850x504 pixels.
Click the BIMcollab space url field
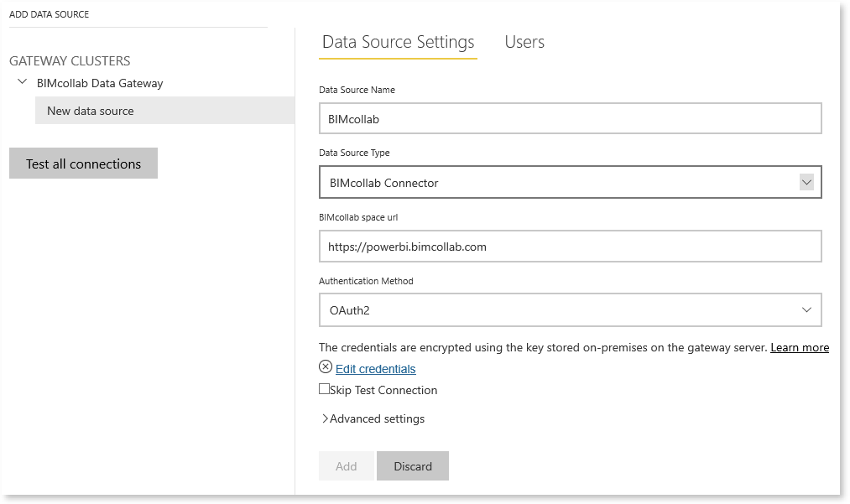[571, 247]
